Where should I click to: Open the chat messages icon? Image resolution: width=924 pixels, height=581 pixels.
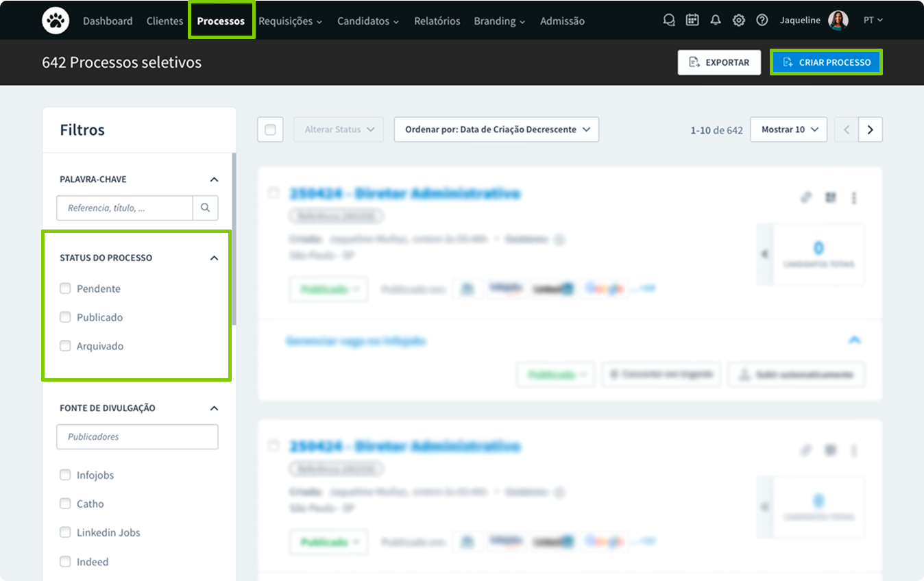point(669,21)
